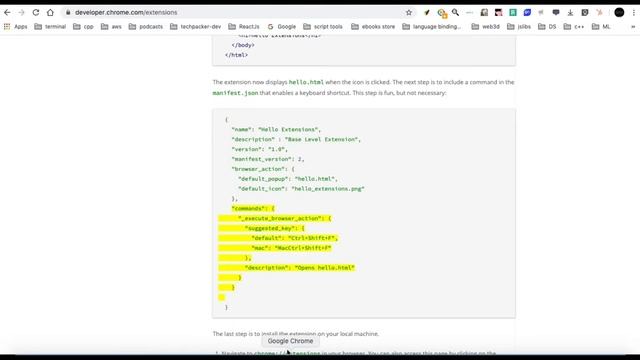Screen dimensions: 640x360
Task: Click the hello.html inline code text
Action: tap(306, 82)
